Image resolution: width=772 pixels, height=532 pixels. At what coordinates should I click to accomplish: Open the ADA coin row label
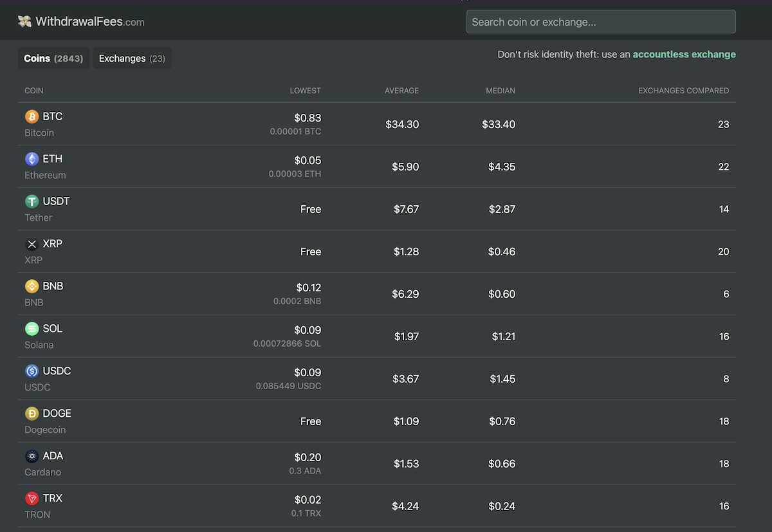click(x=53, y=456)
